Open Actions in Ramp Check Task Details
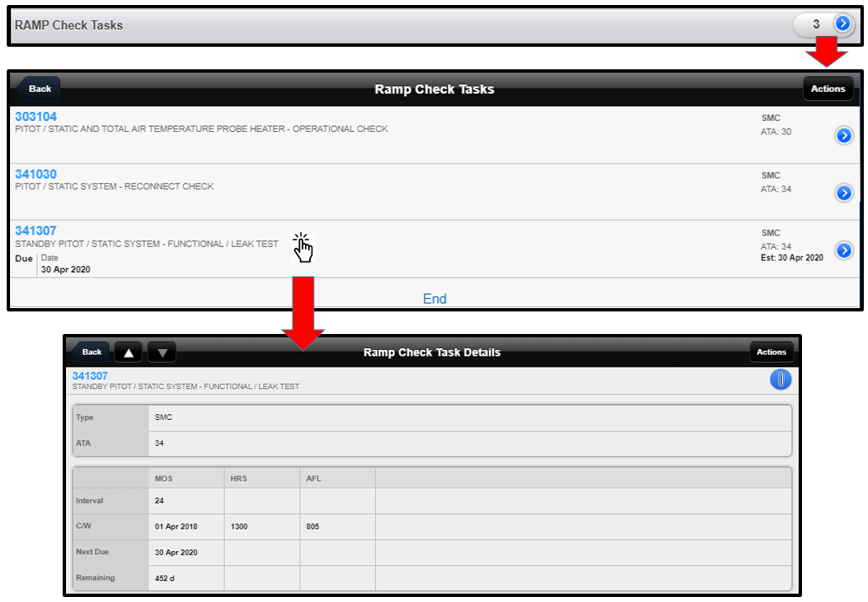Image resolution: width=868 pixels, height=602 pixels. coord(772,352)
